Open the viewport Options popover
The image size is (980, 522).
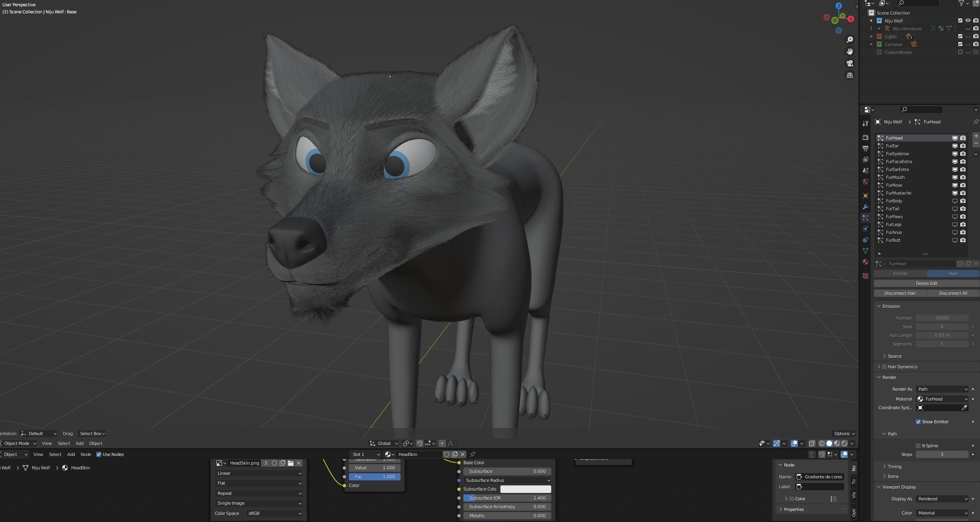844,434
